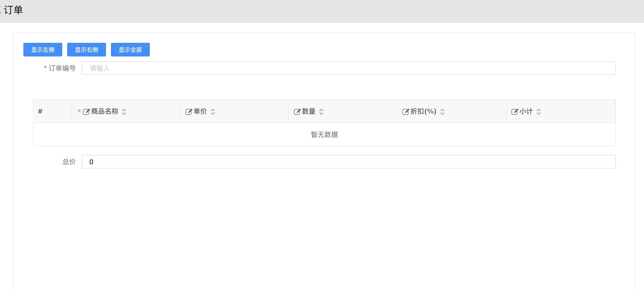Click the # column header
644x289 pixels.
(x=40, y=111)
